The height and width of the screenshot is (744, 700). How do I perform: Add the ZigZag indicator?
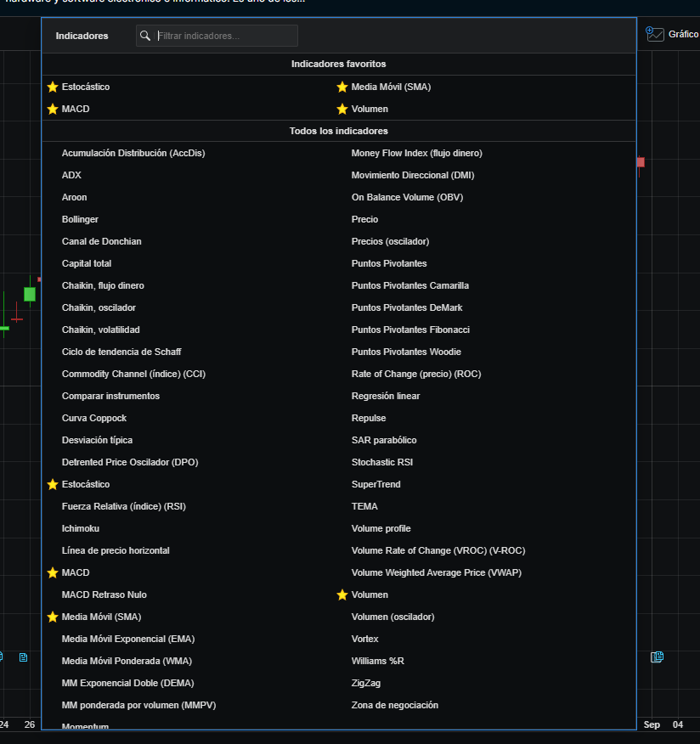click(366, 683)
